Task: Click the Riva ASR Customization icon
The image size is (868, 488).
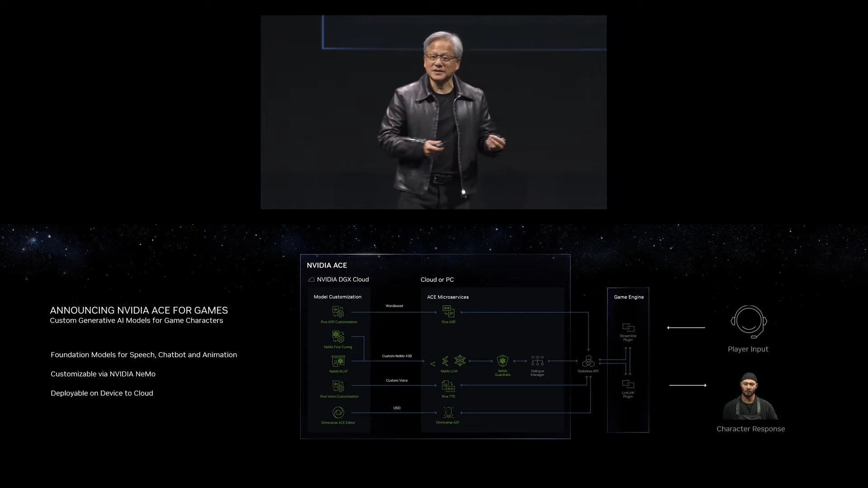Action: click(x=338, y=312)
